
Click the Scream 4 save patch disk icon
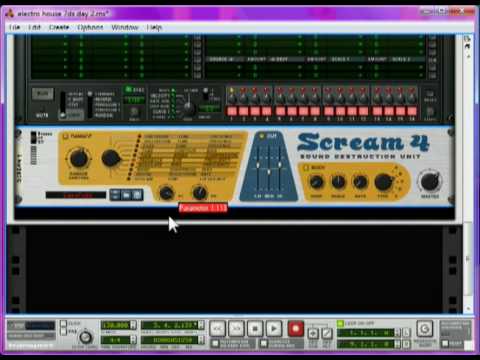point(137,195)
